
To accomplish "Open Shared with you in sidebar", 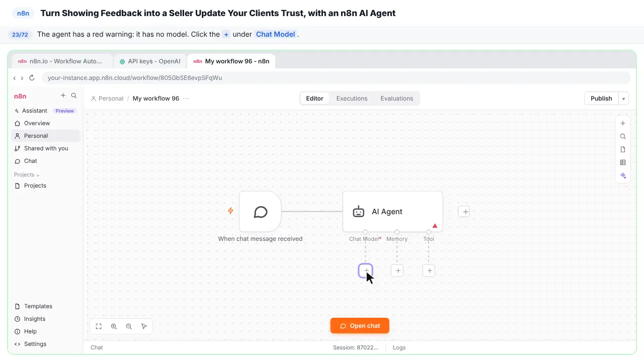I will tap(45, 148).
